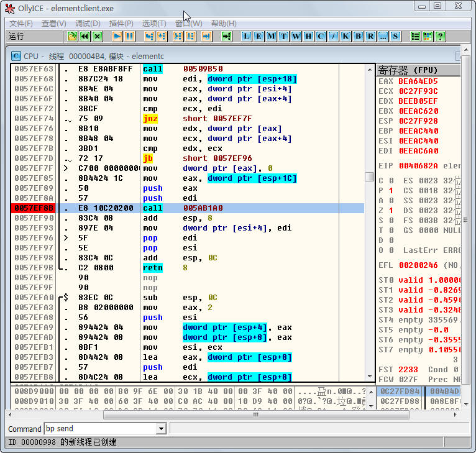Viewport: 476px width, 453px height.
Task: Open the 文件(F) menu
Action: [x=21, y=24]
